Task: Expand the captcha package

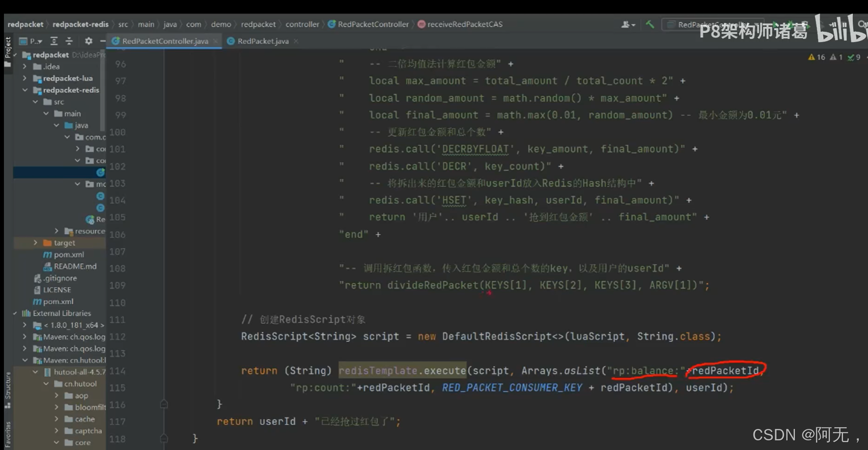Action: tap(56, 431)
